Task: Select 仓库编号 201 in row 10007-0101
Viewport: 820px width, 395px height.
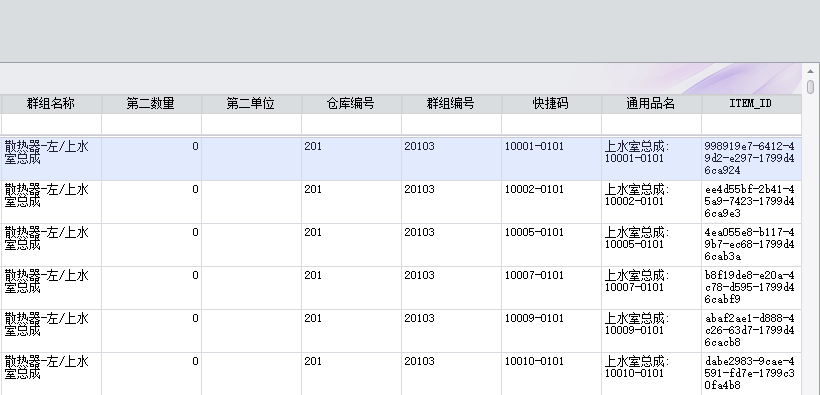Action: pyautogui.click(x=351, y=288)
